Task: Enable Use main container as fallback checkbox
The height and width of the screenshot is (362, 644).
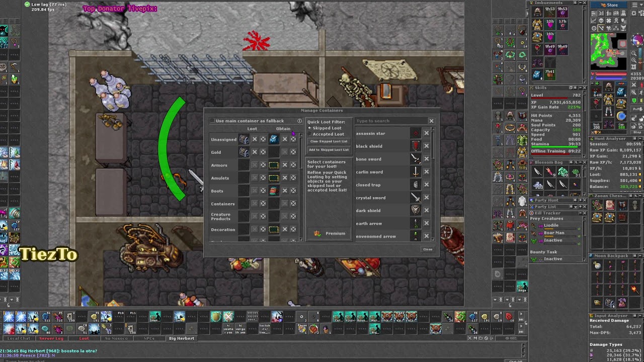Action: 212,121
